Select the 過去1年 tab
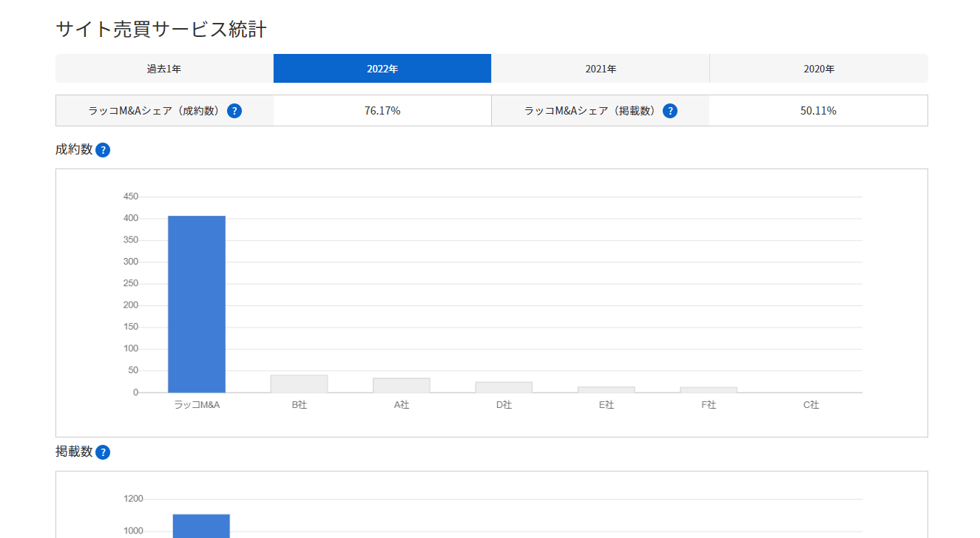Image resolution: width=980 pixels, height=538 pixels. 163,68
